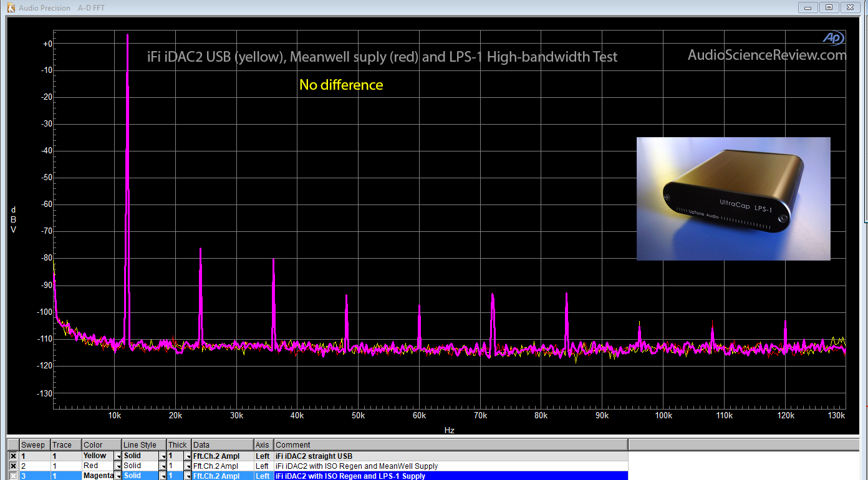868x480 pixels.
Task: Click the Comment column header
Action: click(451, 445)
